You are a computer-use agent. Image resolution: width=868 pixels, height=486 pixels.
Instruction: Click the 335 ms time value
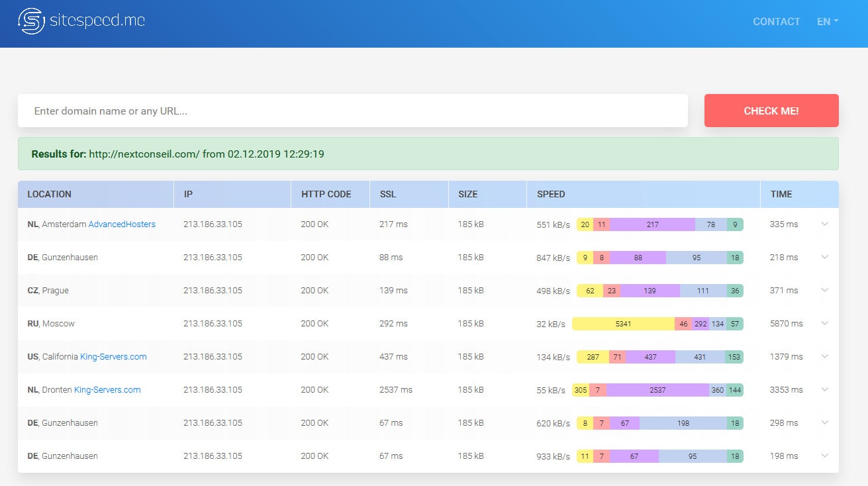pyautogui.click(x=784, y=224)
